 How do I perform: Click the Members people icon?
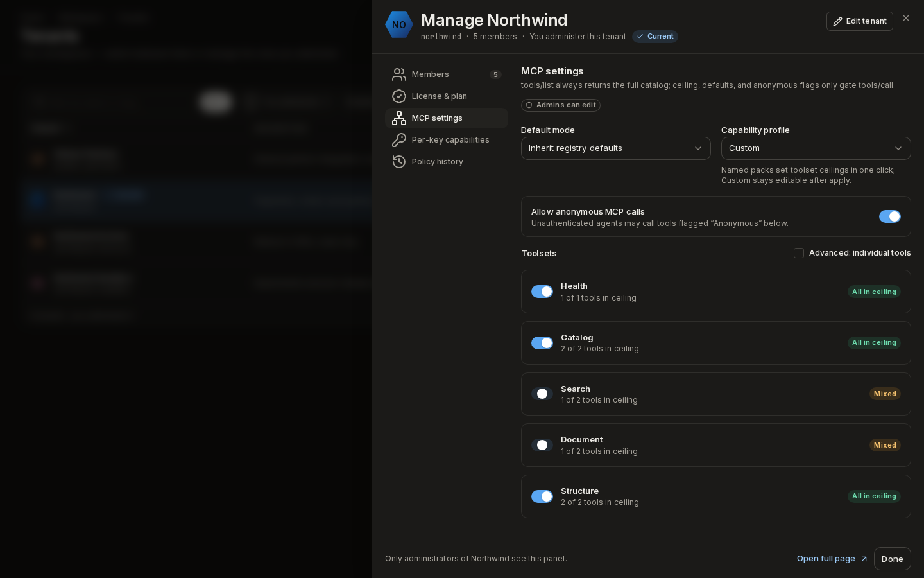(399, 74)
